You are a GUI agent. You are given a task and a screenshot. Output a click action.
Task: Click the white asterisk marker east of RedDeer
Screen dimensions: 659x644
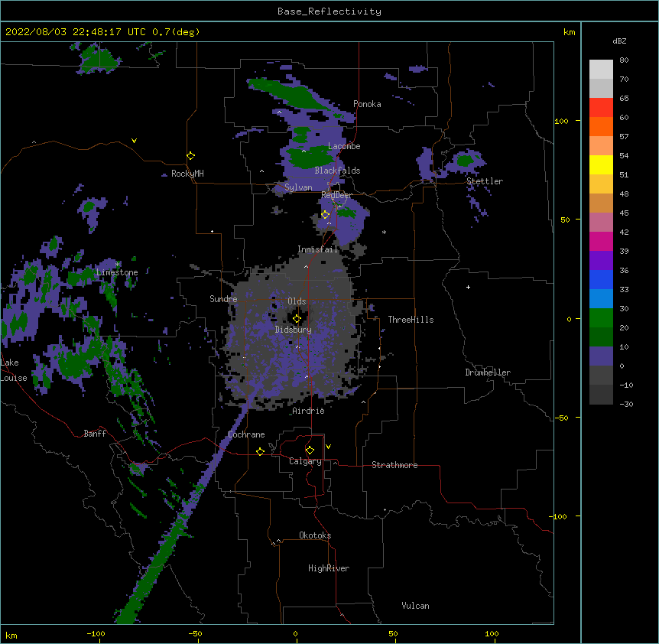click(x=384, y=232)
